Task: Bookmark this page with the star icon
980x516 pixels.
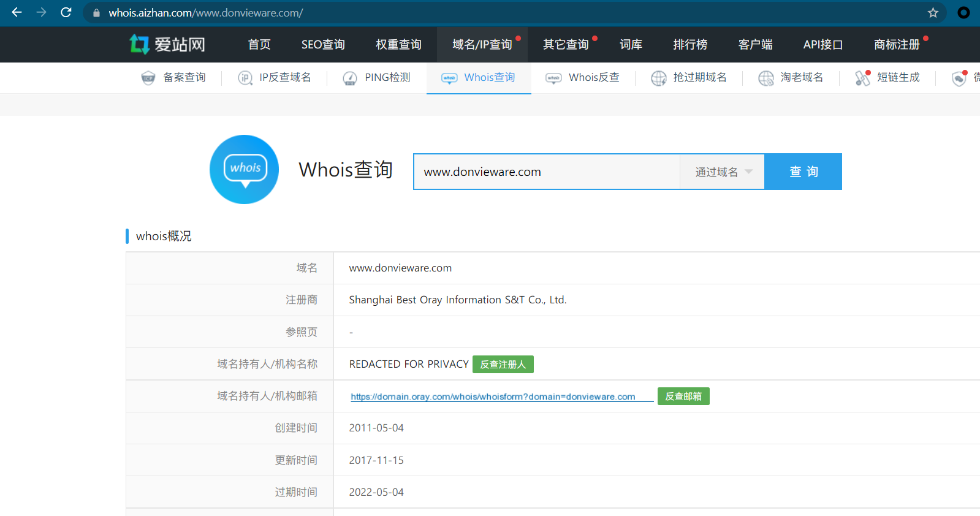Action: point(933,12)
